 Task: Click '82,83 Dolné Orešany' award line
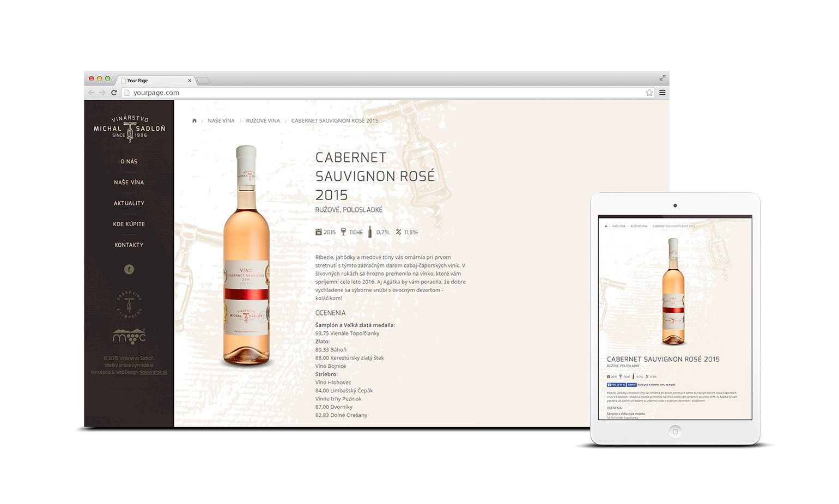click(341, 415)
